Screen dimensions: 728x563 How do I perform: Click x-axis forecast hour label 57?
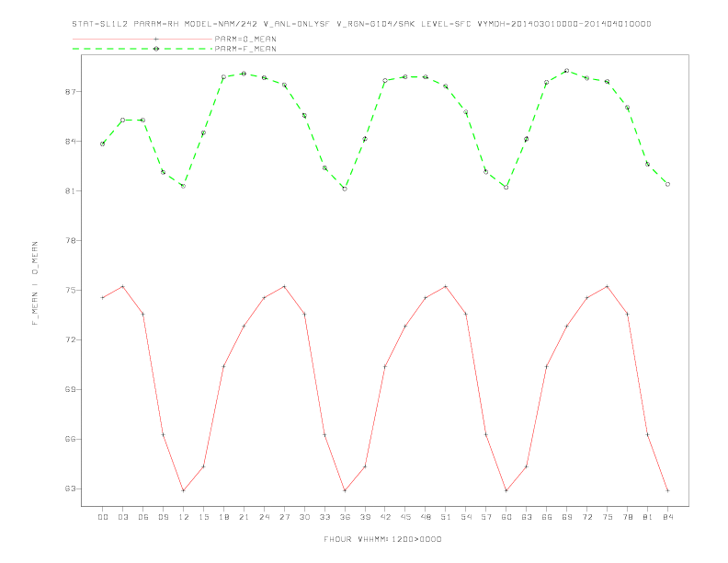[486, 517]
